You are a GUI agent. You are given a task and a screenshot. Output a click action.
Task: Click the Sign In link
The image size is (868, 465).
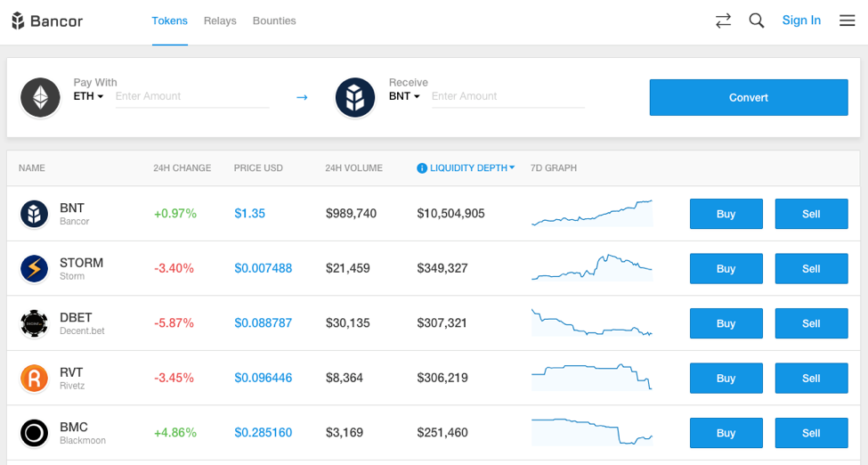[801, 20]
